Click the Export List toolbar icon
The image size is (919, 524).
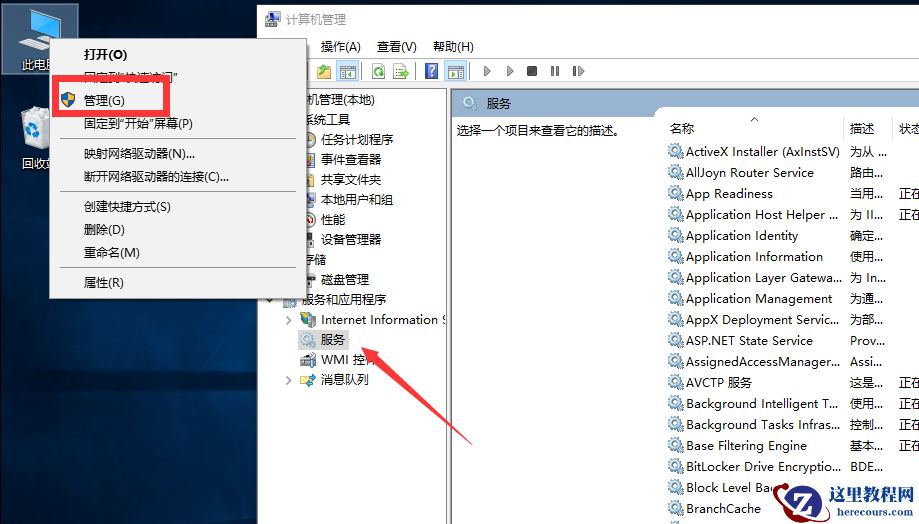point(401,72)
